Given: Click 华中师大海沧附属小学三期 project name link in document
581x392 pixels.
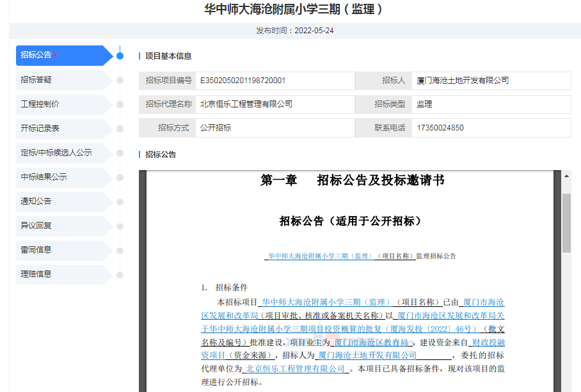Looking at the screenshot, I should (x=320, y=256).
